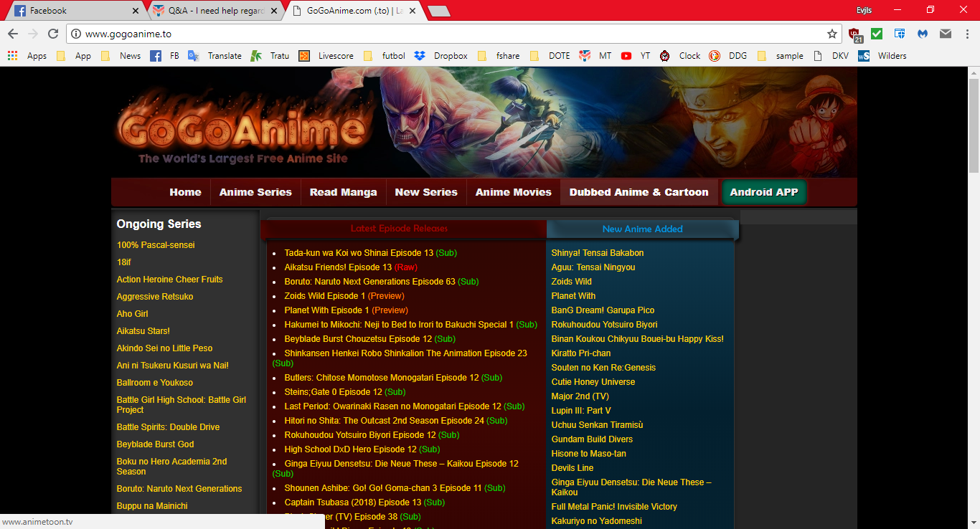Open Chrome's three-dot menu
Viewport: 980px width, 529px height.
[x=966, y=34]
